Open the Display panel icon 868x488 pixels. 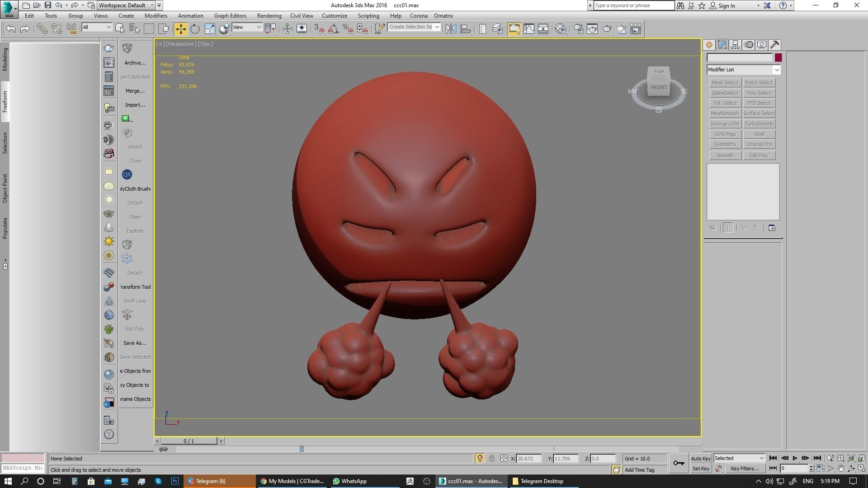[762, 45]
